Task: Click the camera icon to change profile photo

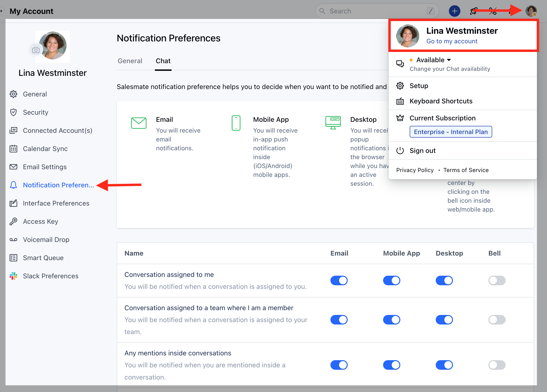Action: tap(36, 50)
